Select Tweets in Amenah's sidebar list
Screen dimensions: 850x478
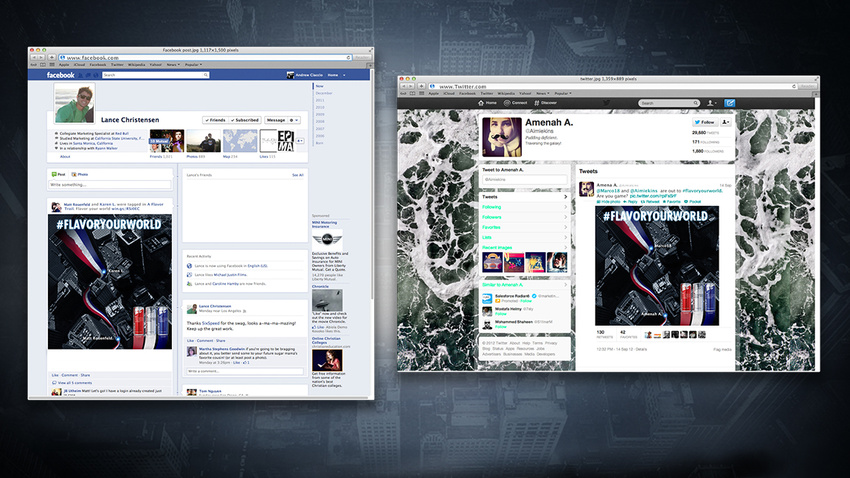[x=524, y=197]
